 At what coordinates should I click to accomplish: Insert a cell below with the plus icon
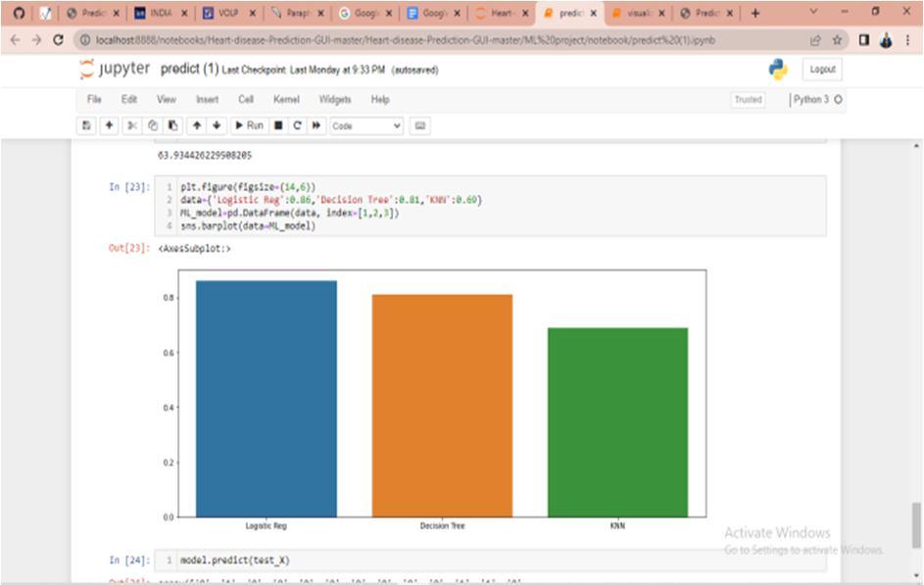(109, 125)
